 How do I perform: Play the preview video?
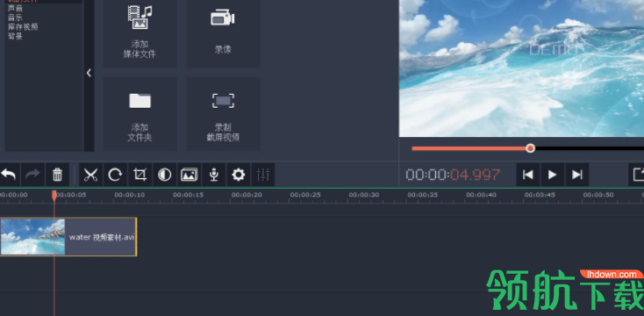click(x=553, y=175)
